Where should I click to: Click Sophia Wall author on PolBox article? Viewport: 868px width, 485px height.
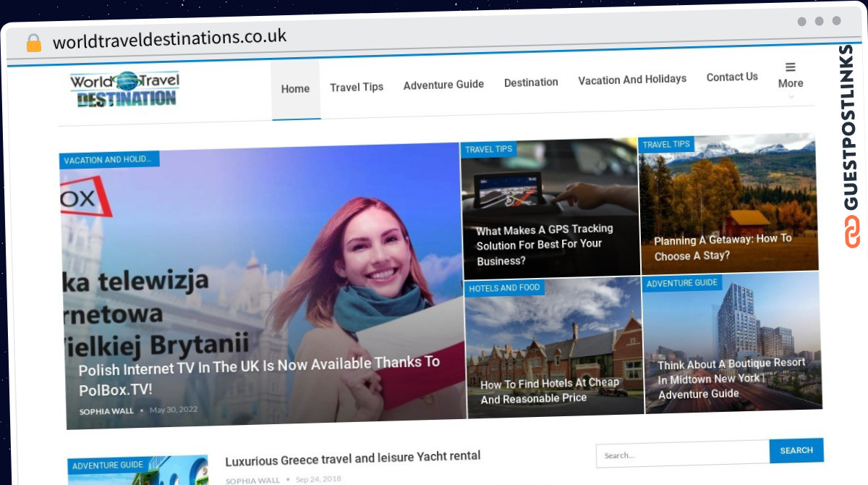point(106,411)
